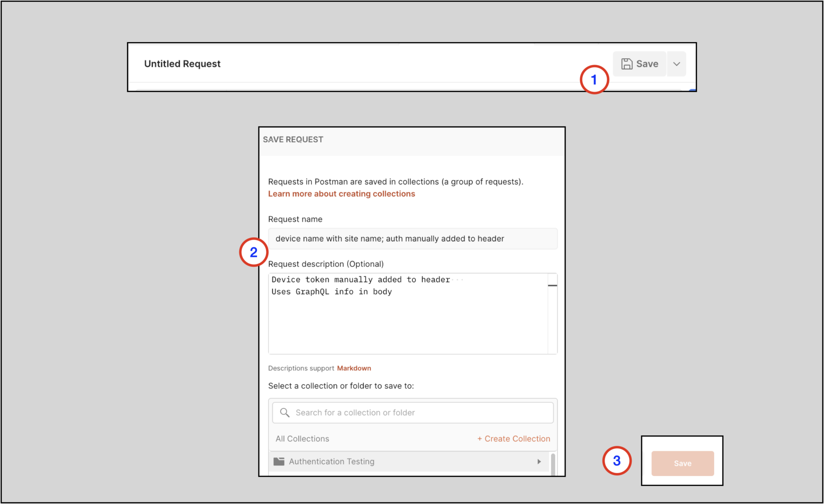
Task: Click 'All Collections' in the collection list
Action: (x=303, y=438)
